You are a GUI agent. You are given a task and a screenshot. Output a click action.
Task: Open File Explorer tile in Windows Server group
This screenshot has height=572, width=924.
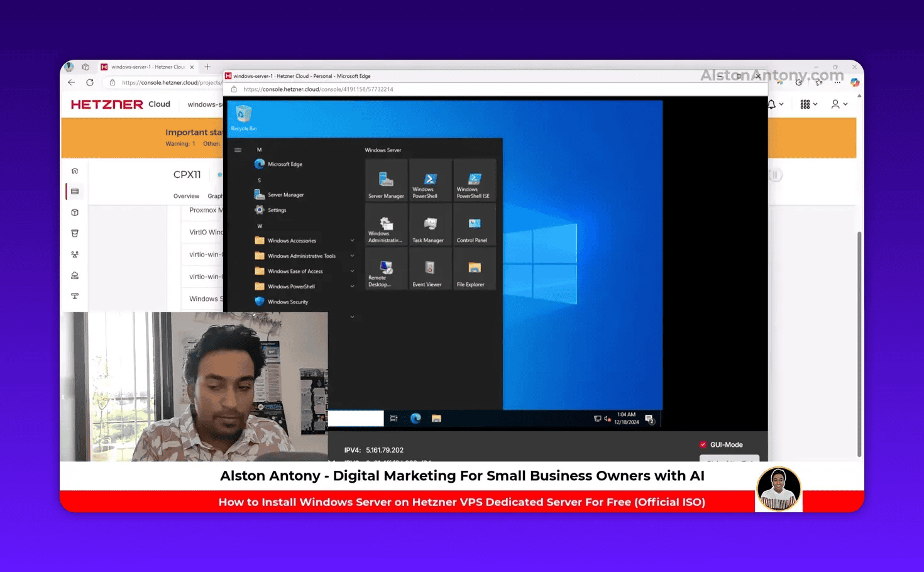474,269
